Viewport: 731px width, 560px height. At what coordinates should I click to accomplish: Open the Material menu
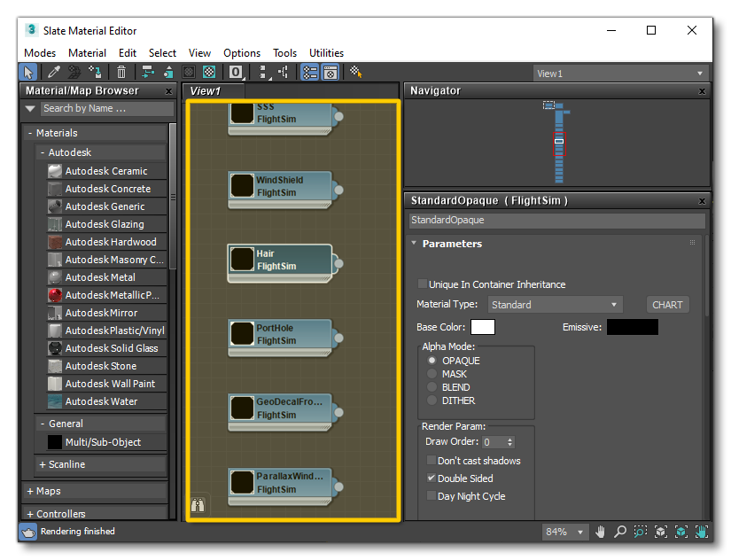tap(87, 53)
